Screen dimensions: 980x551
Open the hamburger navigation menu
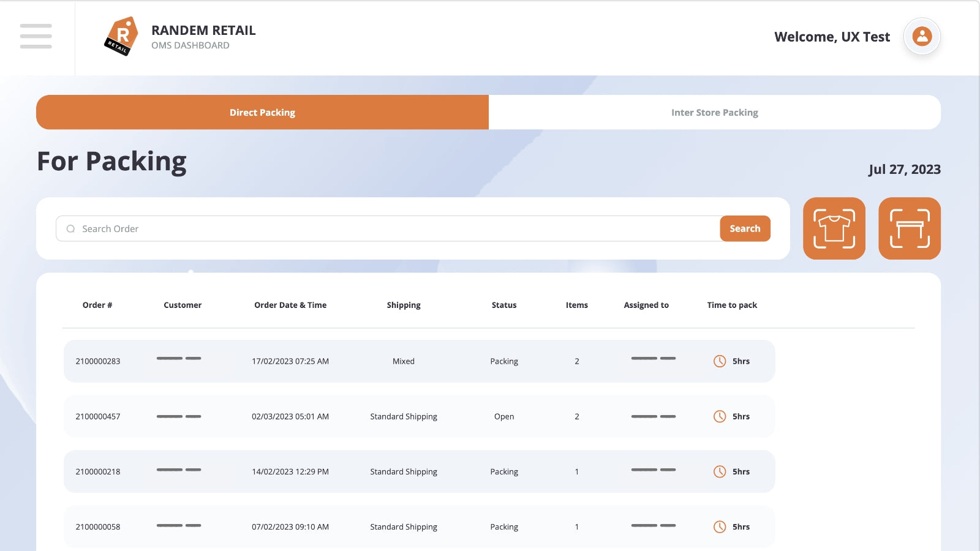(x=36, y=36)
